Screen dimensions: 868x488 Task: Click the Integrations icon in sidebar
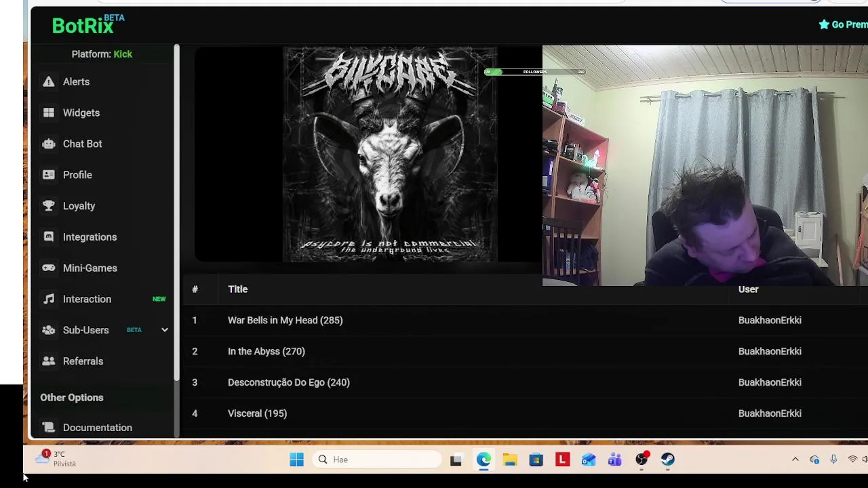point(48,237)
